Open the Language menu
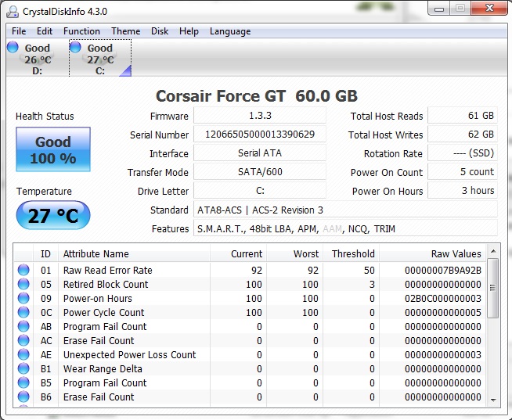The height and width of the screenshot is (420, 512). pyautogui.click(x=230, y=31)
